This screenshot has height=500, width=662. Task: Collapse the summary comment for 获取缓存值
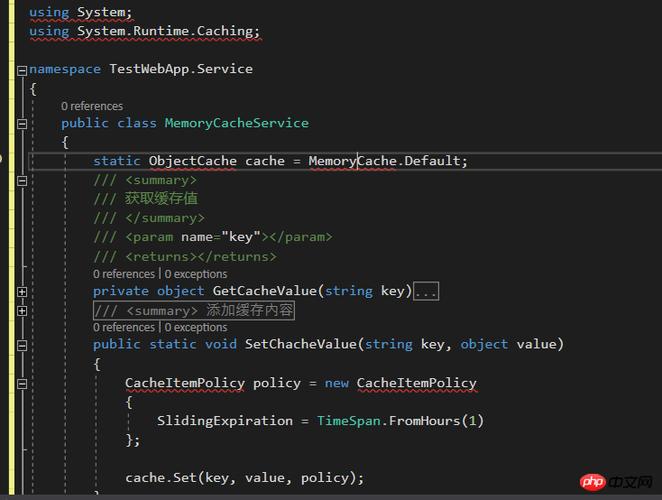click(x=22, y=181)
